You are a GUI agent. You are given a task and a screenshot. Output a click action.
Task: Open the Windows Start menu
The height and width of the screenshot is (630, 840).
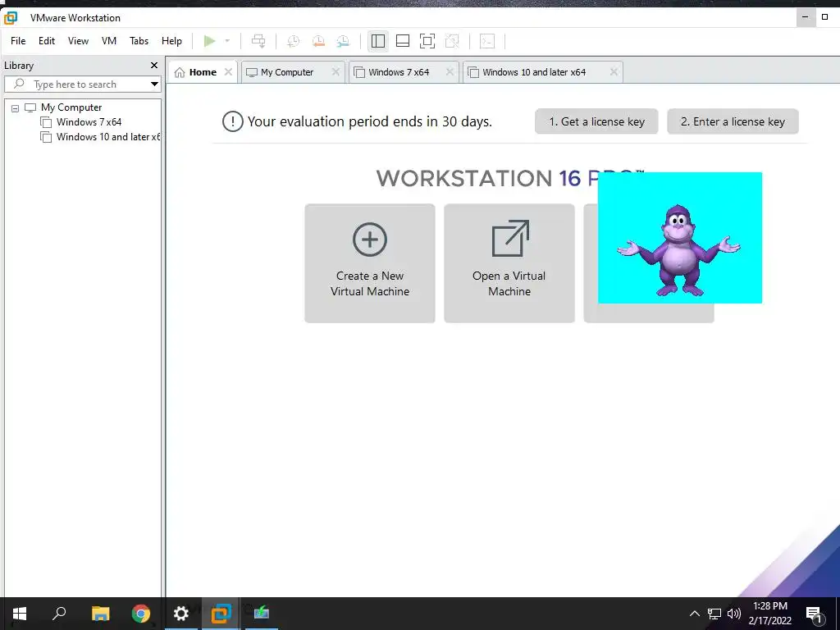click(20, 614)
